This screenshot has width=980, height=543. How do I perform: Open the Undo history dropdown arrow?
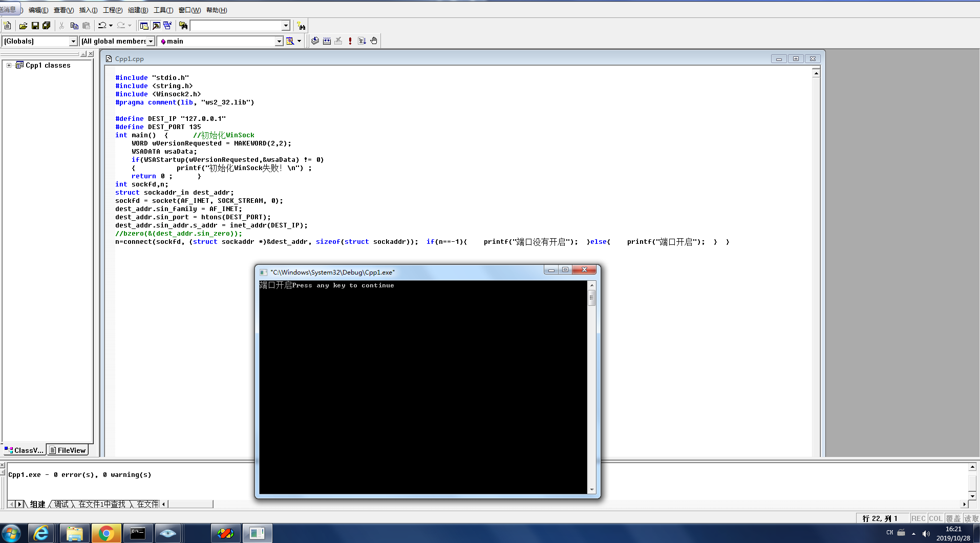click(111, 26)
